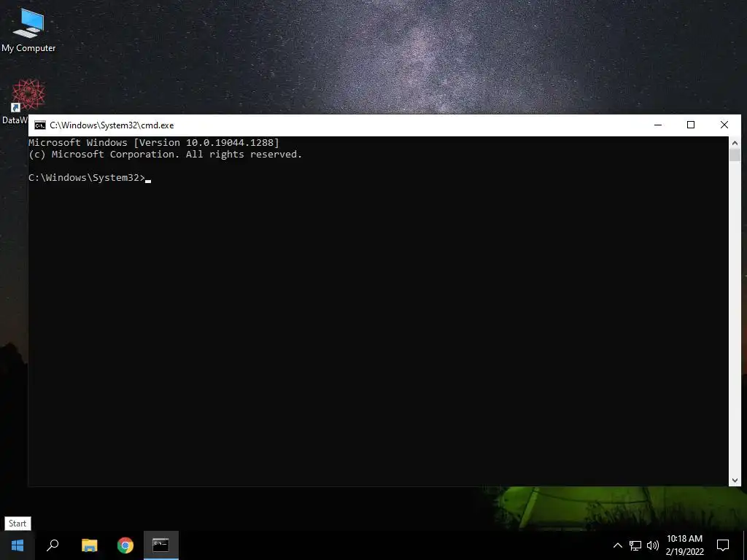Open network status tray icon

point(635,545)
